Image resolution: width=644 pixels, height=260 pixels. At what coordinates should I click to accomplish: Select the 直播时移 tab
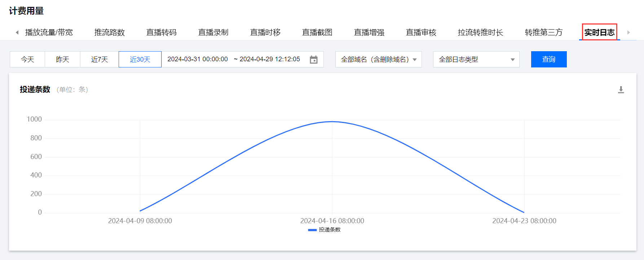[265, 32]
